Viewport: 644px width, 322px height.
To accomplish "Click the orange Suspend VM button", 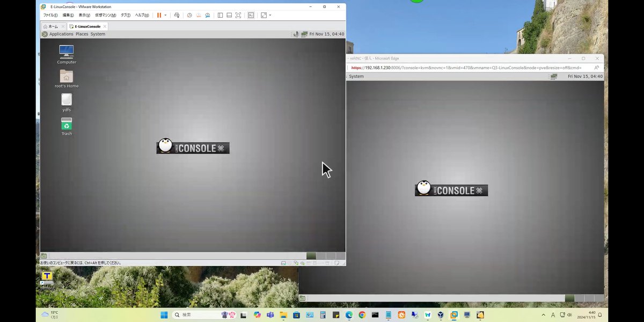I will tap(159, 15).
